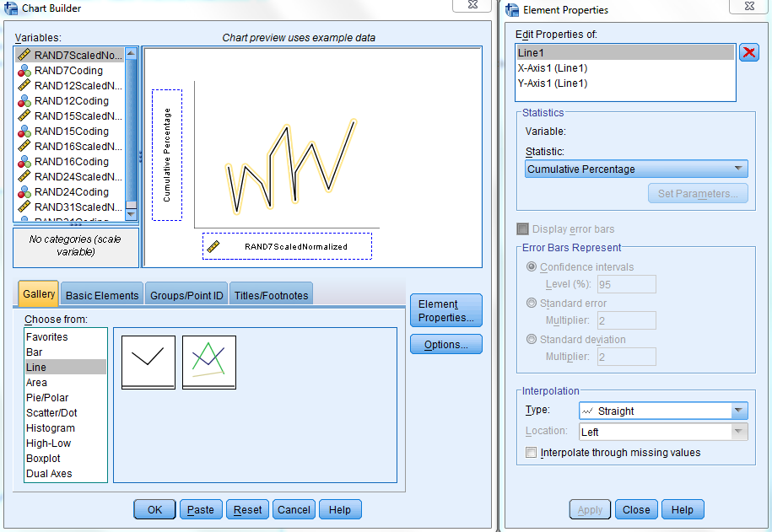Click the RAND24Coding nominal variable icon

[24, 192]
